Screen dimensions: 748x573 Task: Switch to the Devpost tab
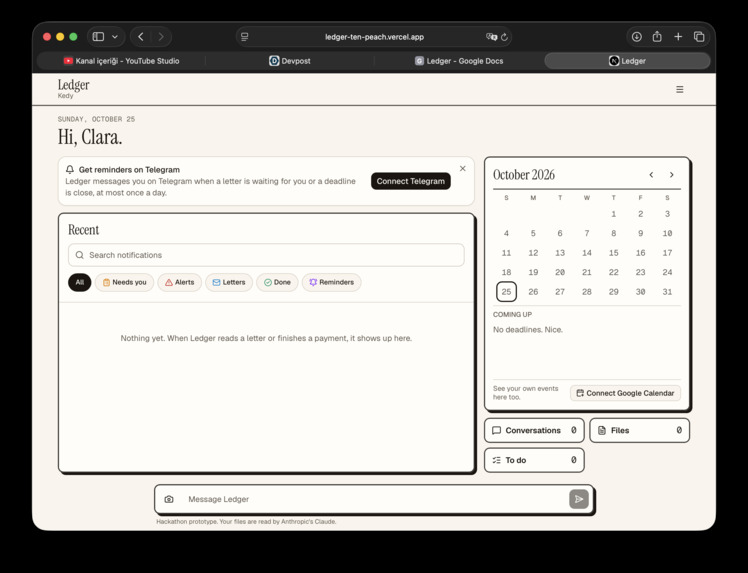[290, 61]
